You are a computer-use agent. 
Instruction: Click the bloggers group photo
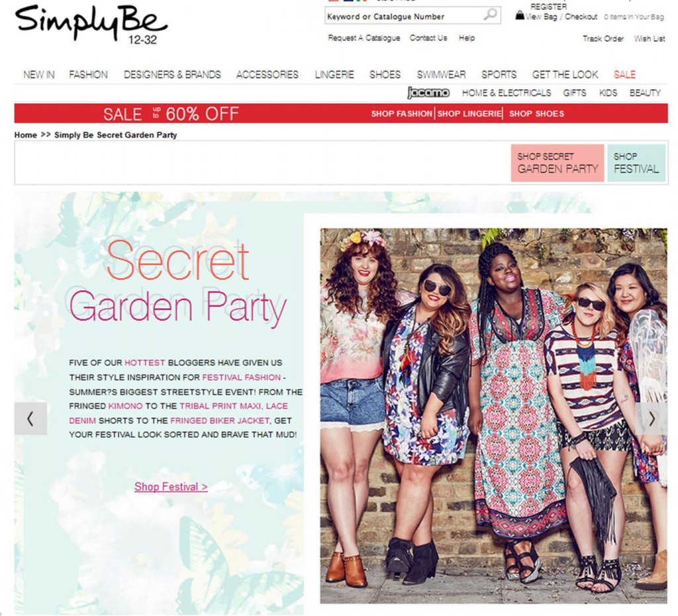[x=493, y=416]
